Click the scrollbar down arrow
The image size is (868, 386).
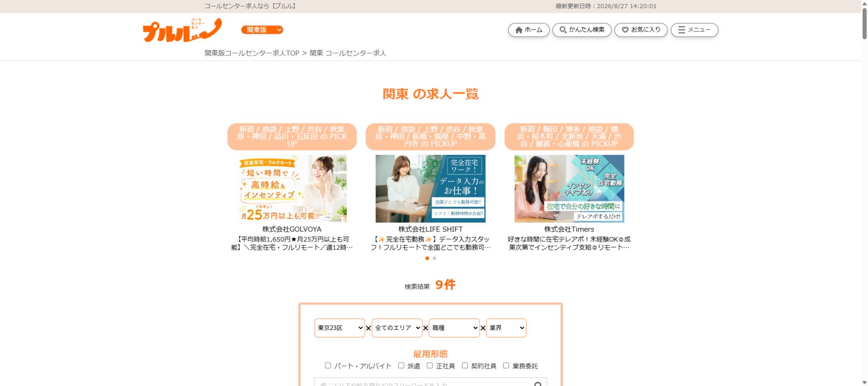pyautogui.click(x=864, y=382)
